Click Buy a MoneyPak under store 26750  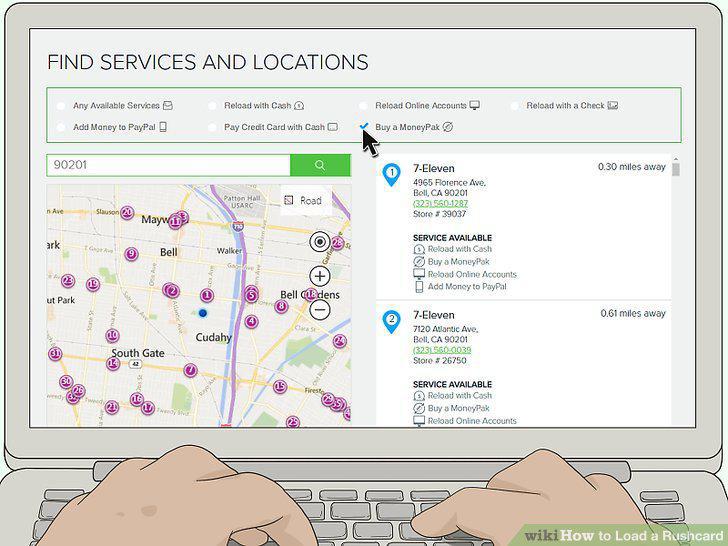tap(451, 409)
